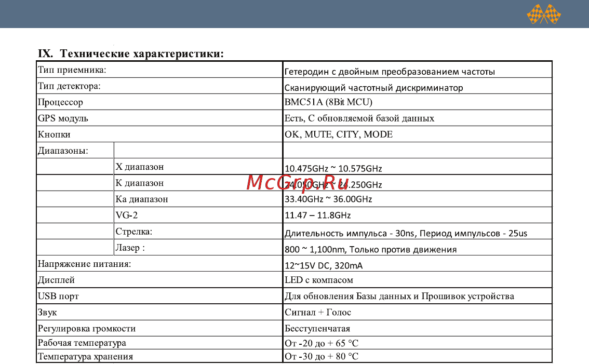This screenshot has height=364, width=589.
Task: Click the 'Напряжение питания:' label
Action: tap(84, 264)
